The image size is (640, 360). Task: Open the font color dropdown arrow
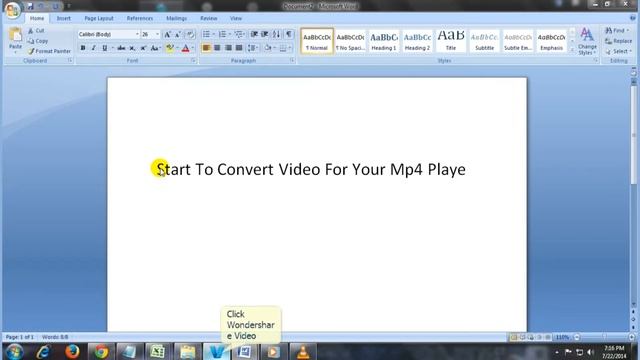[193, 48]
